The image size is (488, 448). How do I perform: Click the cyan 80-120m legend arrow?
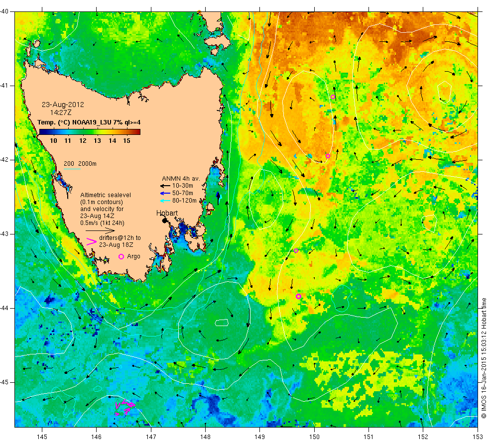point(165,201)
